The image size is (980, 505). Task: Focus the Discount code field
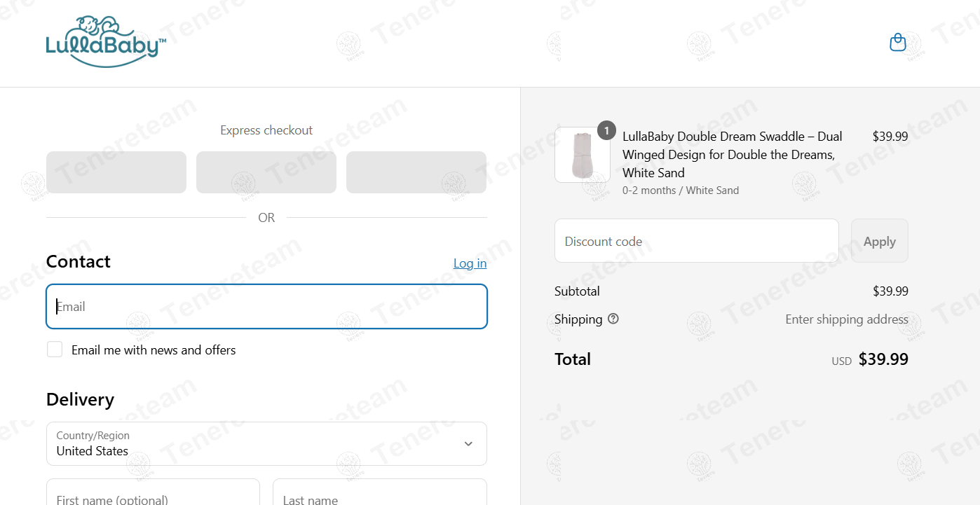click(696, 241)
